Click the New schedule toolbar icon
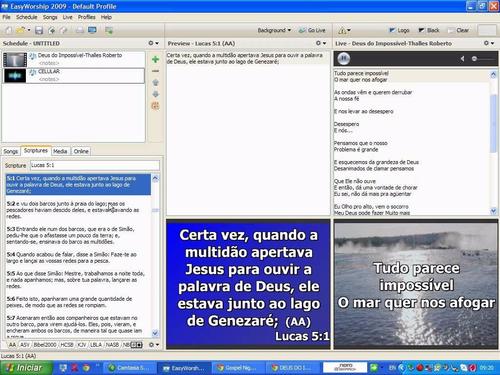 click(9, 30)
